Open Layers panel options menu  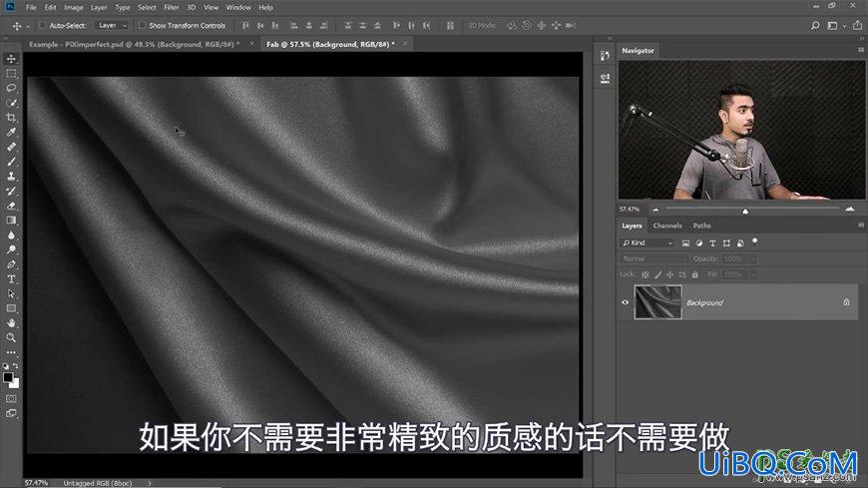pos(861,225)
